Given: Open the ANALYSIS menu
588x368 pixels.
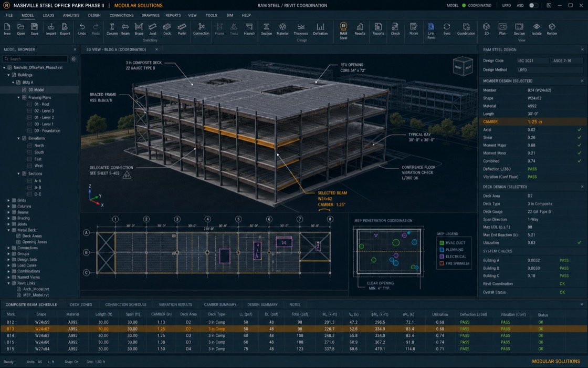Looking at the screenshot, I should (71, 15).
